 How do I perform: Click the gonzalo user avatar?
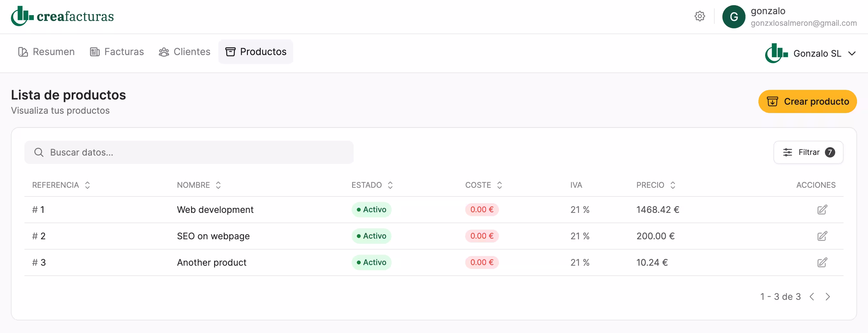pyautogui.click(x=734, y=17)
